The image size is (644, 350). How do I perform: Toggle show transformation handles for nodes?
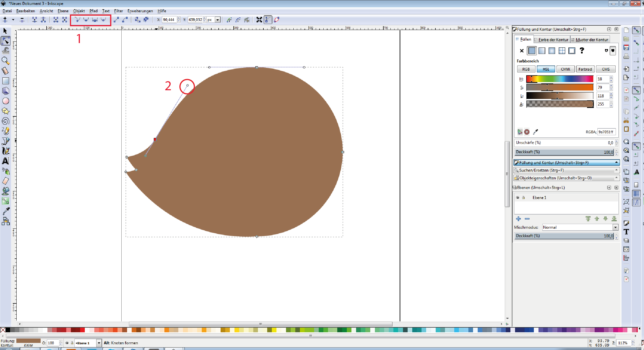point(259,20)
